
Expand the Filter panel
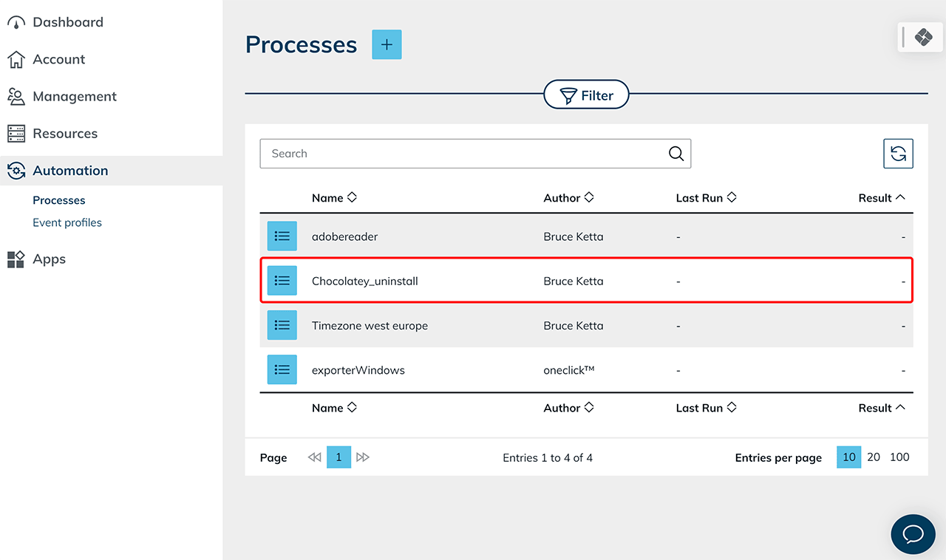click(586, 95)
